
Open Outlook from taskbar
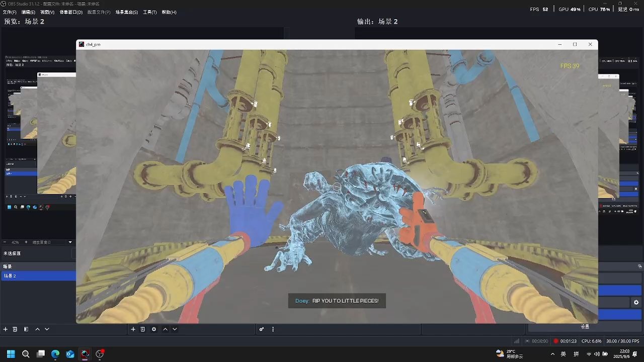pyautogui.click(x=70, y=354)
